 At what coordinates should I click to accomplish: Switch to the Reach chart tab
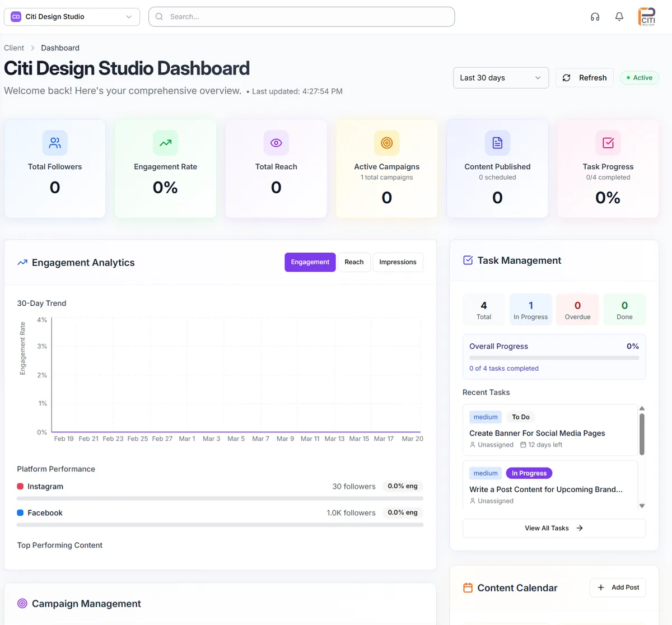[354, 262]
